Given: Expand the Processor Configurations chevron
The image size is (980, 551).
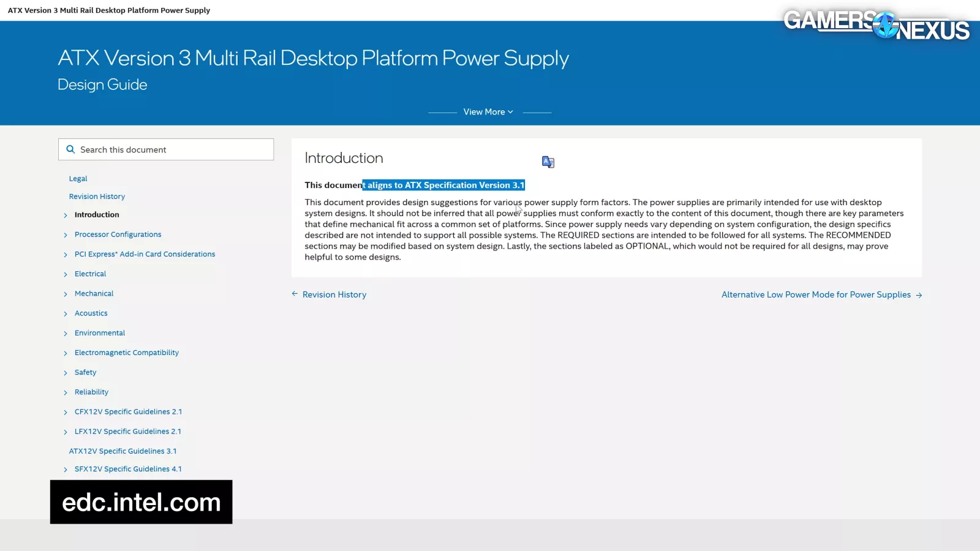Looking at the screenshot, I should pos(66,235).
